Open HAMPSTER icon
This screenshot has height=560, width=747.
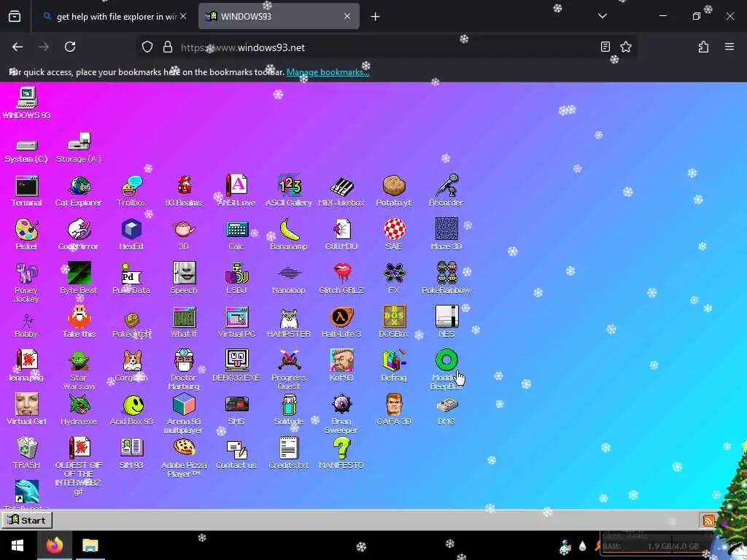pos(289,322)
